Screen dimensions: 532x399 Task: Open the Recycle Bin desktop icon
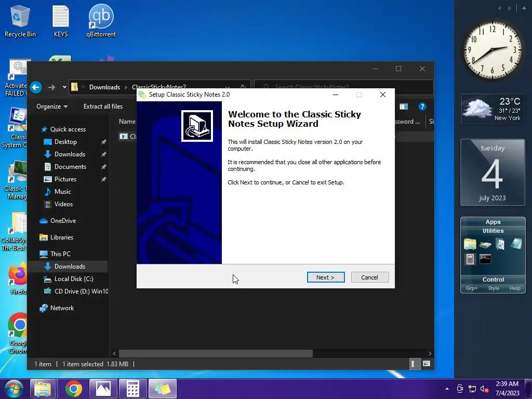[20, 21]
